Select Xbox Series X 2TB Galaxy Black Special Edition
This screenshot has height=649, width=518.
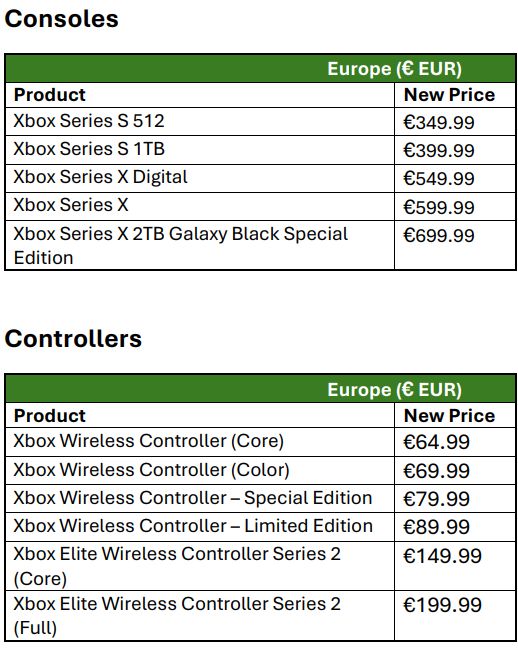pos(181,245)
